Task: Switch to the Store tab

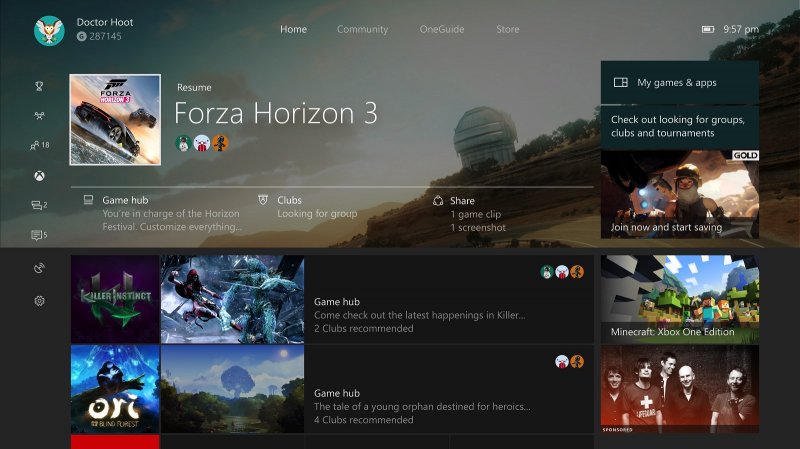Action: (x=508, y=30)
